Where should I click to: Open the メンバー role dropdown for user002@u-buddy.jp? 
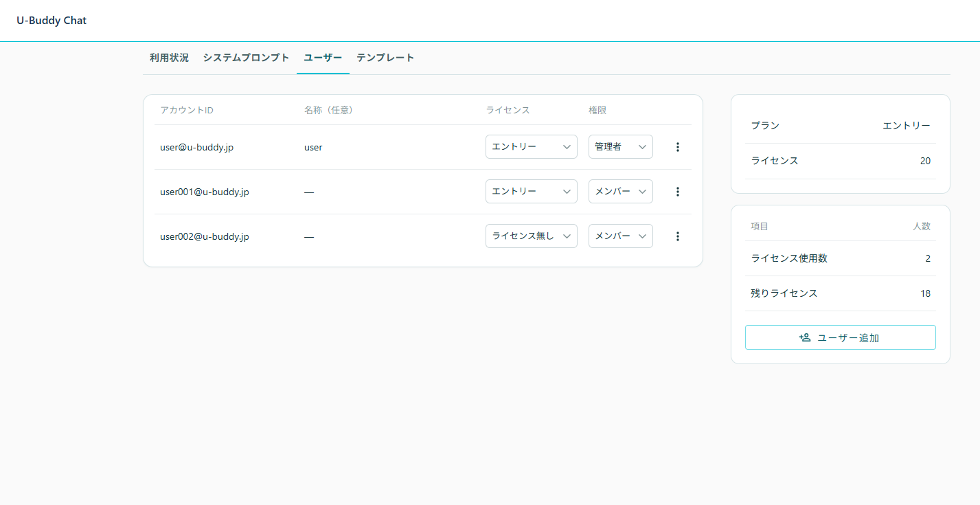point(621,236)
